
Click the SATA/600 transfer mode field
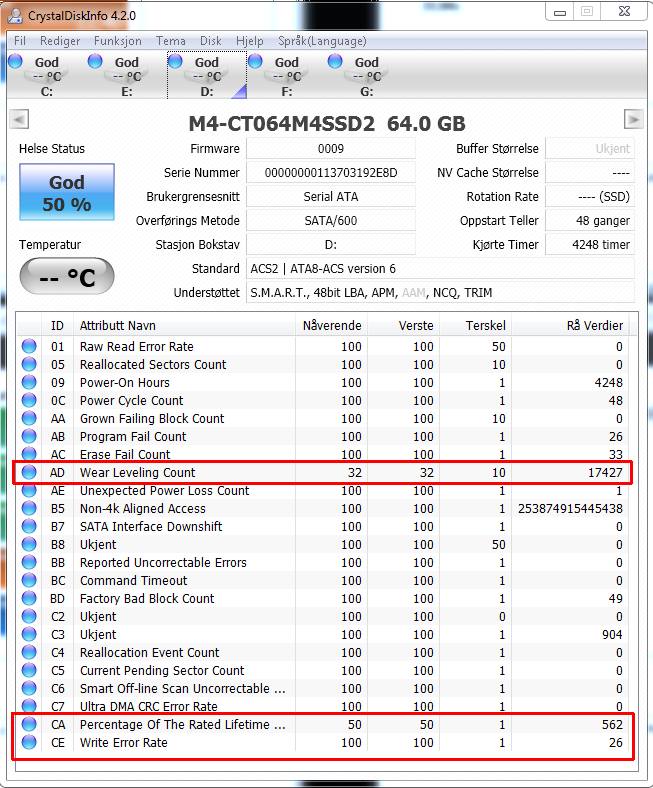[x=331, y=221]
